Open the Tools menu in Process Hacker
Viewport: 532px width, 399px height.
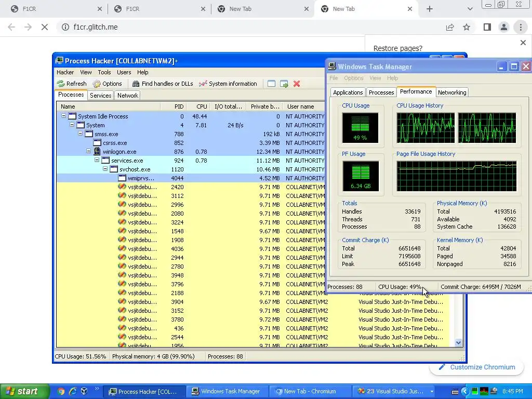coord(104,72)
